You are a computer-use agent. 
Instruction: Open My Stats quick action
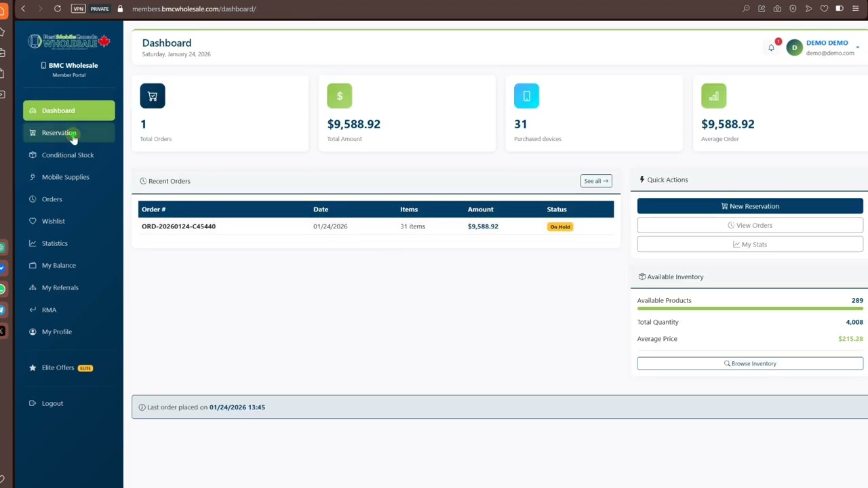(x=750, y=244)
